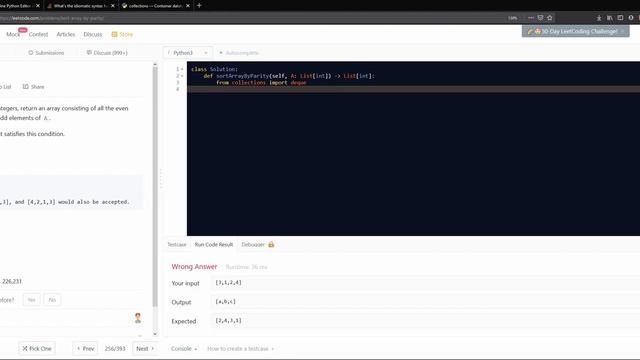
Task: Click the scrollbar down arrow in problem panel
Action: (x=155, y=334)
